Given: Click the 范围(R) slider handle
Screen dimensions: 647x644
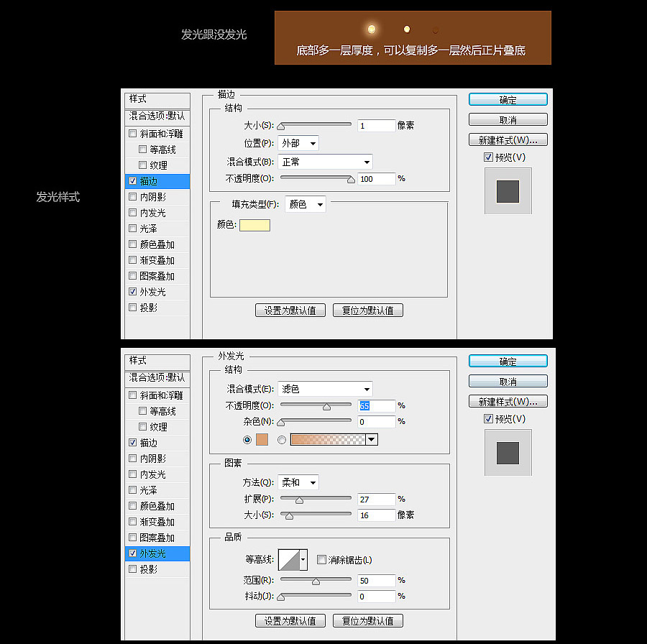Looking at the screenshot, I should pos(316,581).
